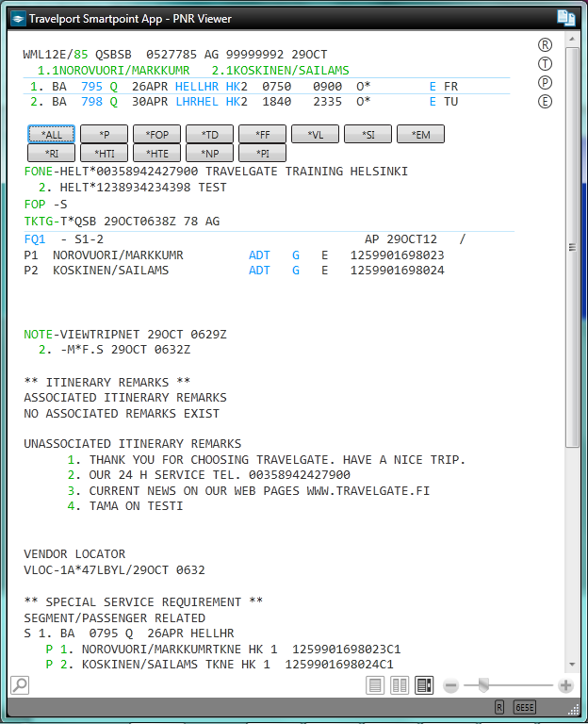Viewport: 588px width, 724px height.
Task: Click the HELLHR city pair link
Action: click(x=197, y=87)
